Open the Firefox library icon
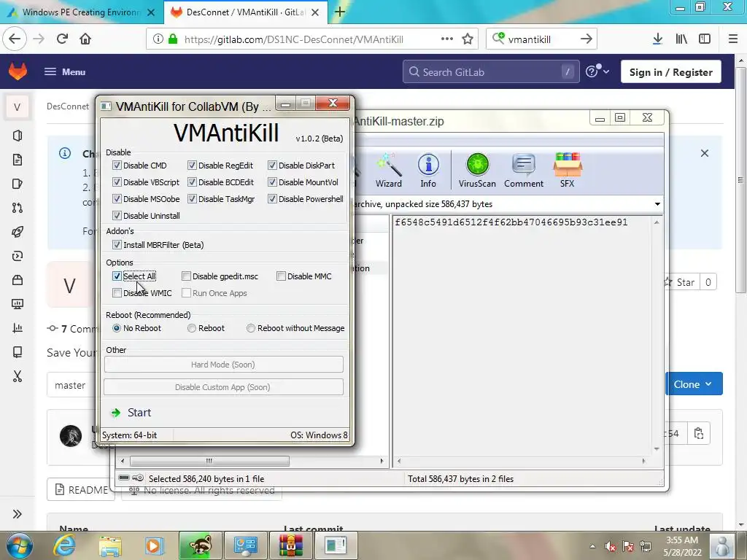The image size is (747, 560). tap(681, 39)
